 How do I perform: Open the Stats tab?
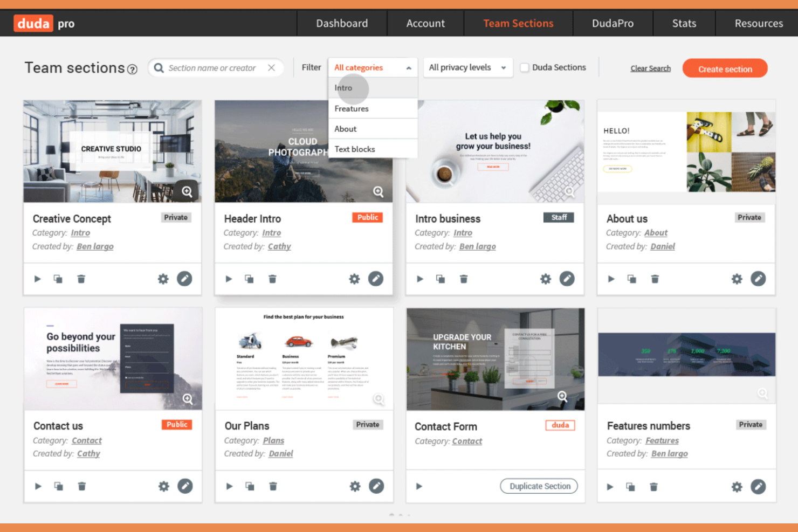684,23
